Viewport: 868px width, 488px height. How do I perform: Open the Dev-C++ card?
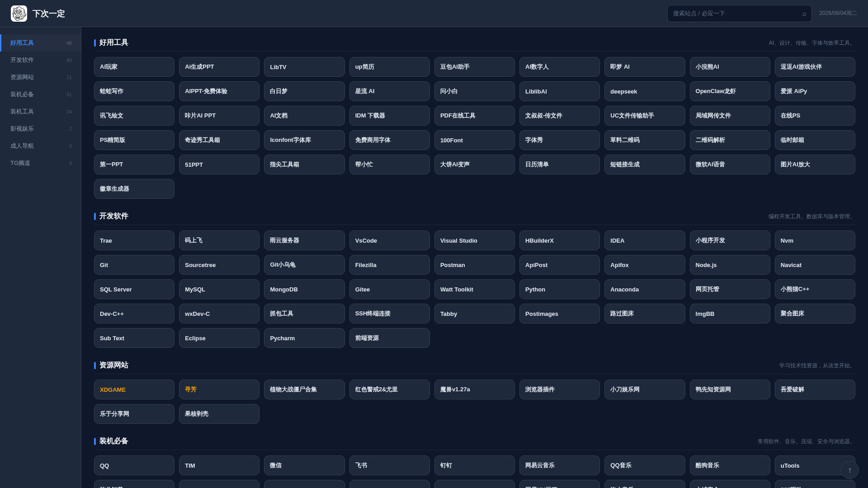(x=134, y=314)
